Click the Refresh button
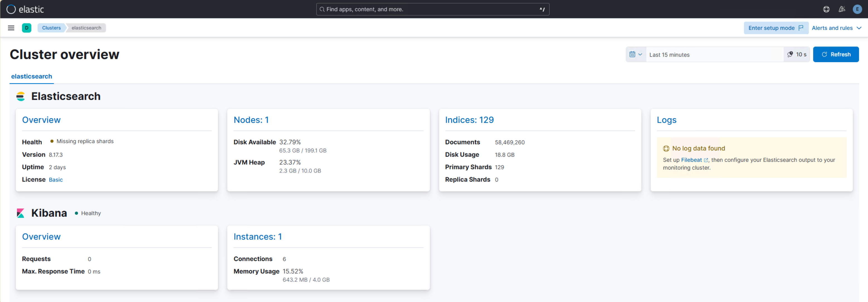868x302 pixels. 836,54
